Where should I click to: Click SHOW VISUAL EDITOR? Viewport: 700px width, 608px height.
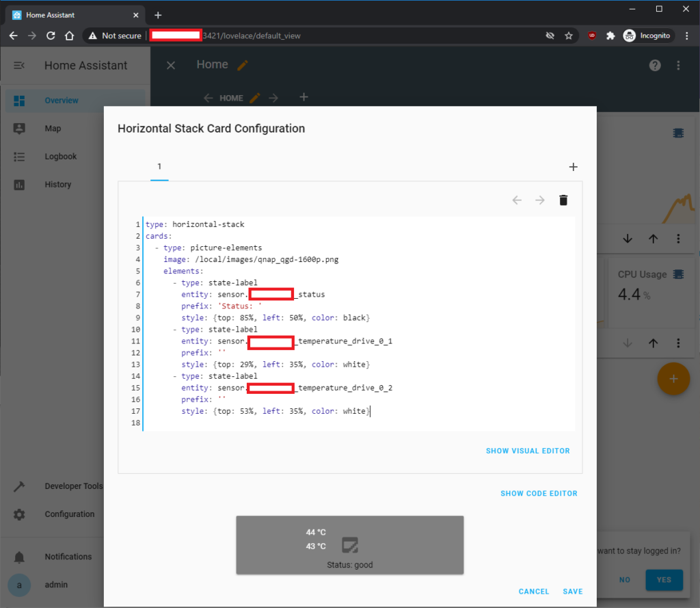(x=528, y=451)
